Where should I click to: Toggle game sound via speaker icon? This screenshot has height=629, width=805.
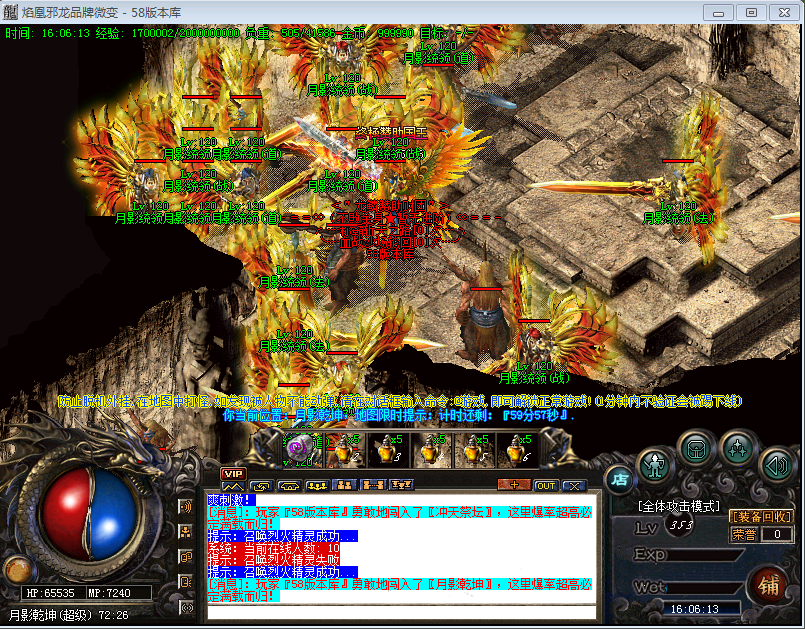click(x=777, y=466)
